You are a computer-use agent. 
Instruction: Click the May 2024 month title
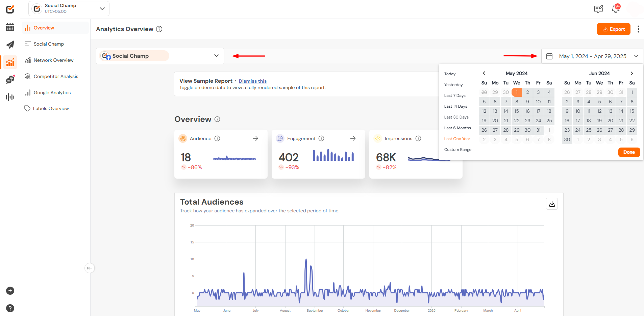(x=517, y=73)
